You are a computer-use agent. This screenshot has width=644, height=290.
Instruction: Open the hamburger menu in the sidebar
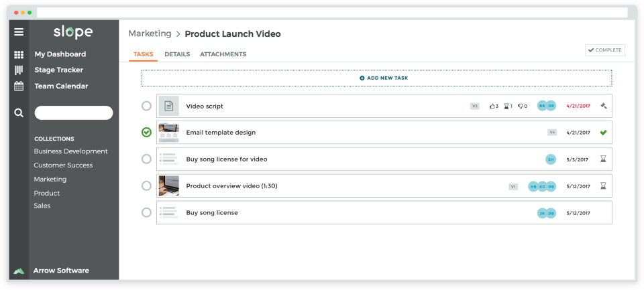(19, 32)
